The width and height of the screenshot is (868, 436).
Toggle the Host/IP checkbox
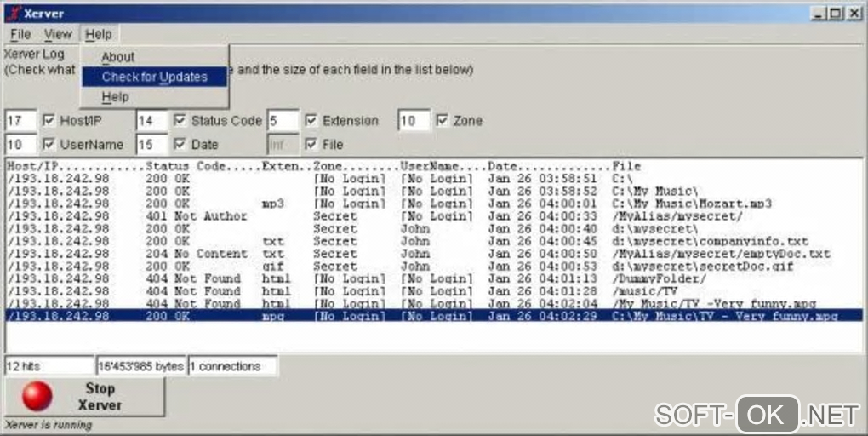(x=49, y=120)
